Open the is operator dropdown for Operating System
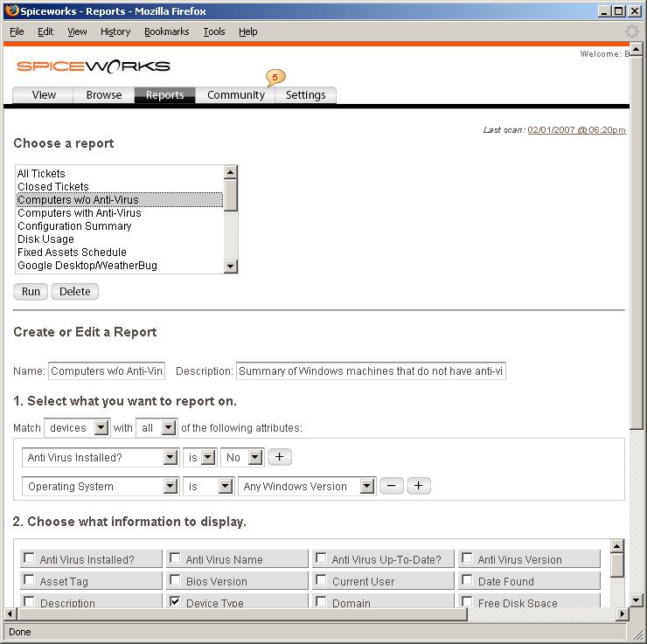Viewport: 647px width, 644px height. coord(209,486)
